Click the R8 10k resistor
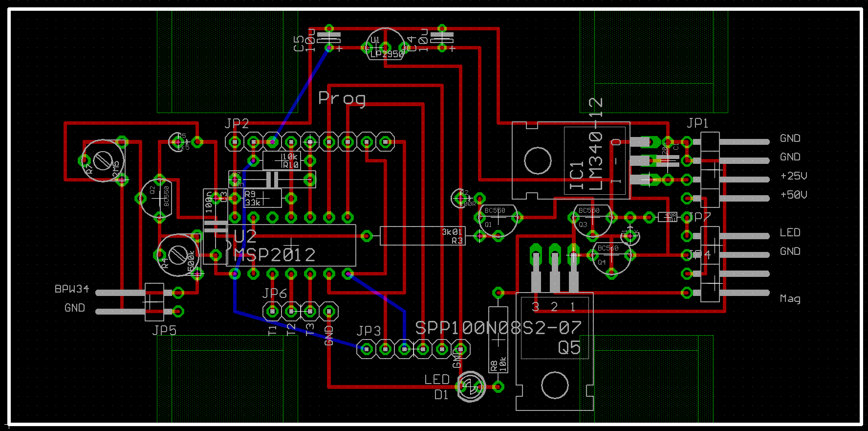The image size is (868, 431). tap(498, 340)
